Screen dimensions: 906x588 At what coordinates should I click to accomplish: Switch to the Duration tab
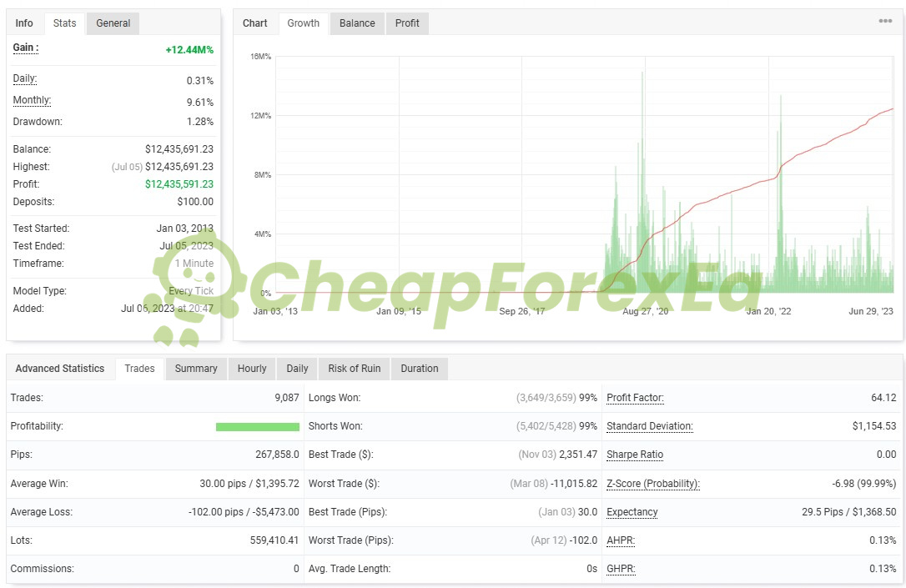point(420,369)
